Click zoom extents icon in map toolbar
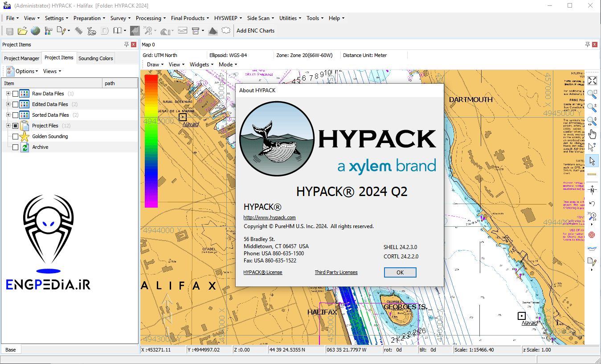The height and width of the screenshot is (364, 601). click(x=592, y=81)
